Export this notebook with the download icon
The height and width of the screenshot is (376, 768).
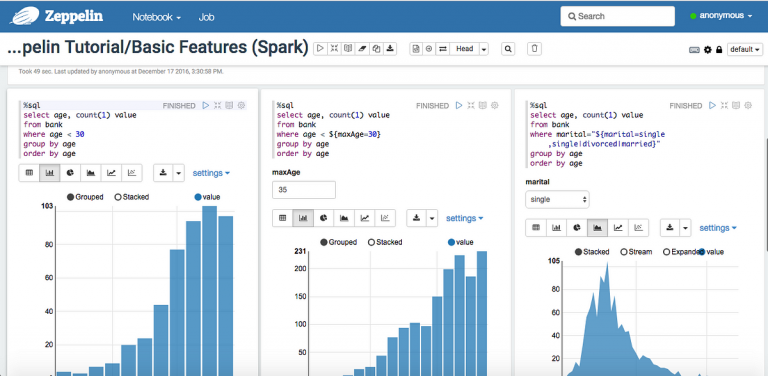[x=390, y=48]
